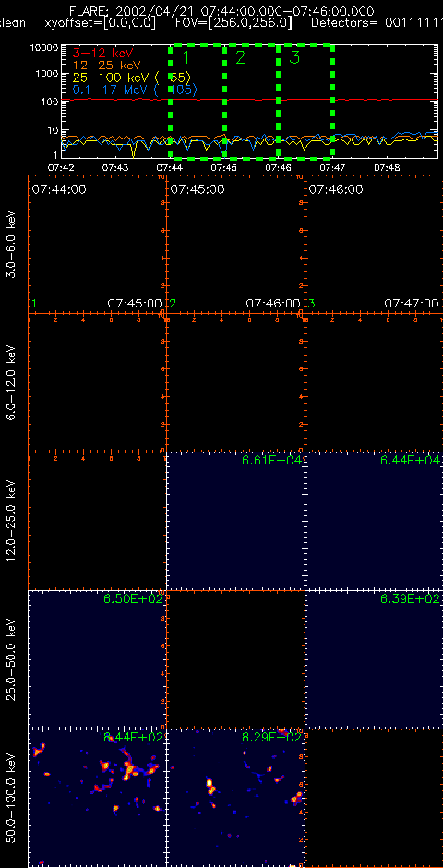Click the blue 0.1-17 MeV legend label
The image size is (443, 868).
click(135, 90)
